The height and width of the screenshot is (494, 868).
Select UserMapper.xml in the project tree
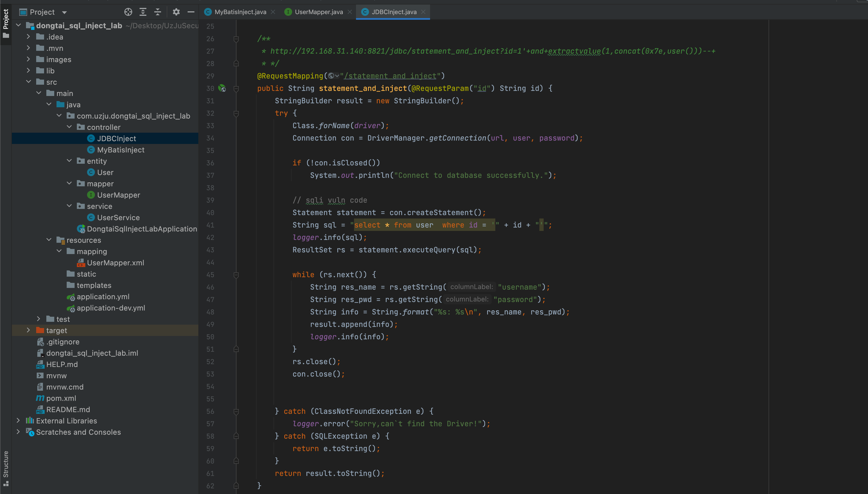tap(115, 263)
